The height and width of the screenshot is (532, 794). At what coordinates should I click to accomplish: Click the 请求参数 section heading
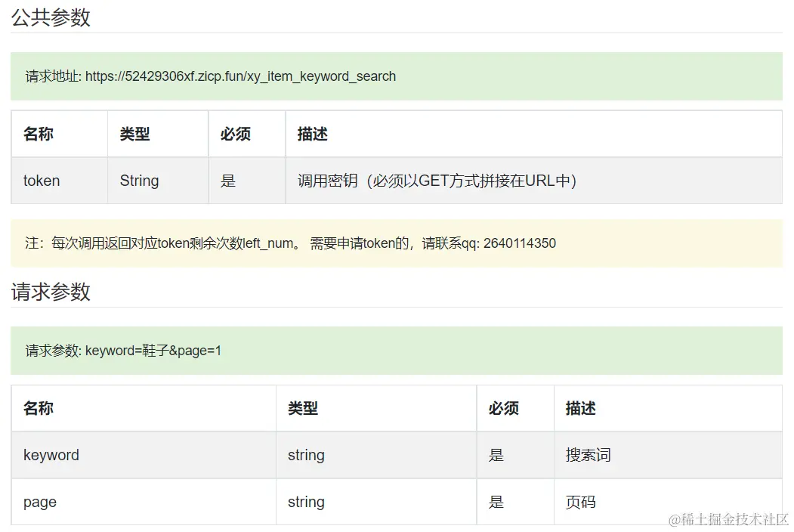(51, 292)
